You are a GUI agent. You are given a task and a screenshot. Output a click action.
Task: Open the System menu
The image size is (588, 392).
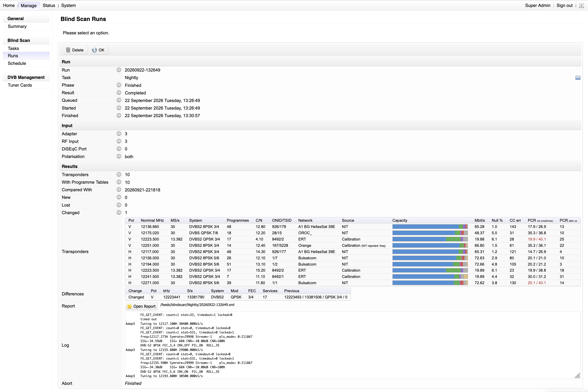tap(68, 5)
